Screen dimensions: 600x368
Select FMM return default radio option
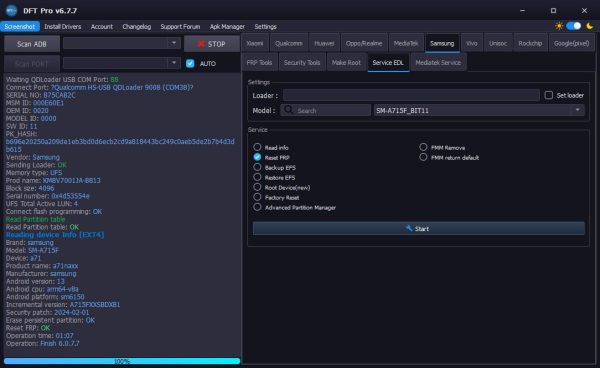(x=423, y=157)
